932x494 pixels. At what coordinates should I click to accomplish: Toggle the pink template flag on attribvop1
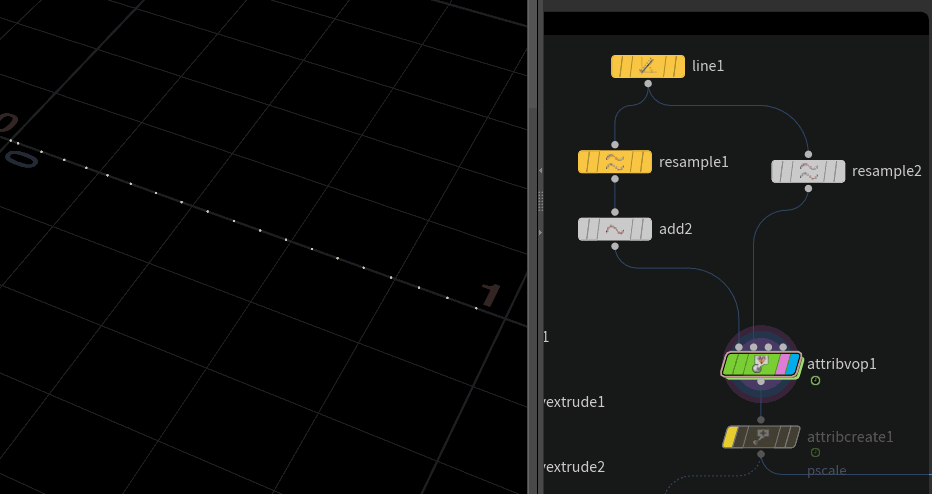pos(781,364)
